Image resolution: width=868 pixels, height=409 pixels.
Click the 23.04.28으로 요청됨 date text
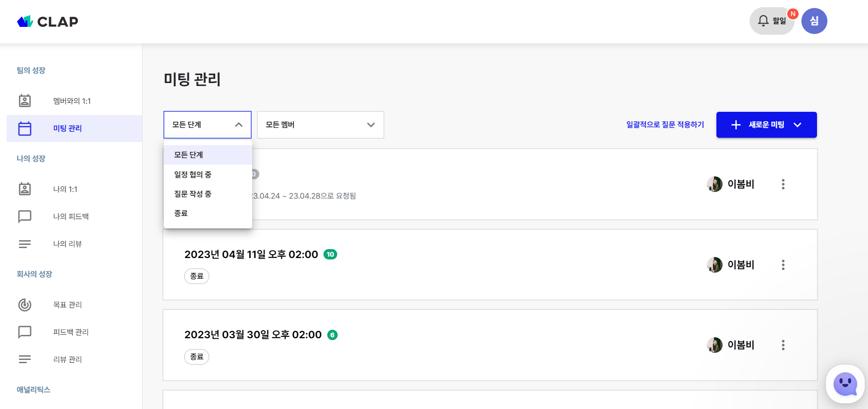(x=323, y=196)
